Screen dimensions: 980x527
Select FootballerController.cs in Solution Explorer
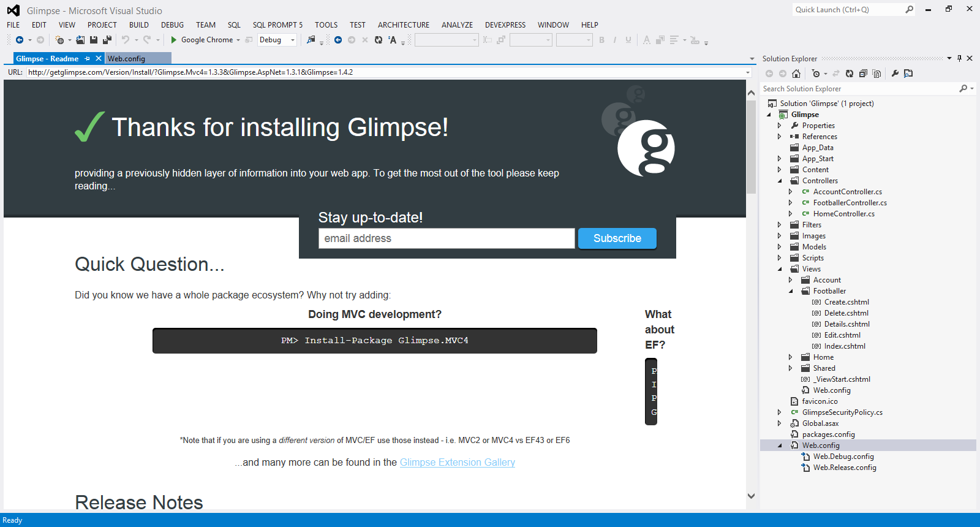point(850,203)
